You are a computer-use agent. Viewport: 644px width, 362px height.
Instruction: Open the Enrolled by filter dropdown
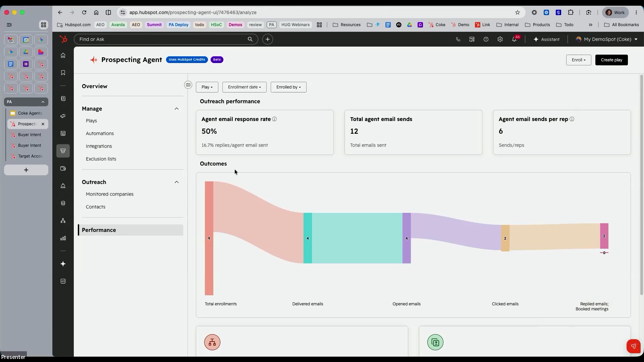[288, 87]
